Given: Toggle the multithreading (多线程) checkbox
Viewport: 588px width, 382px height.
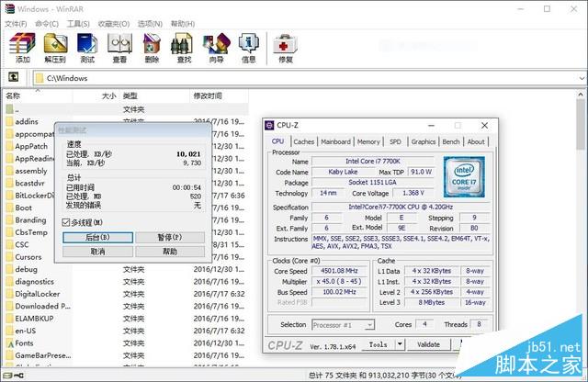Looking at the screenshot, I should click(x=66, y=222).
